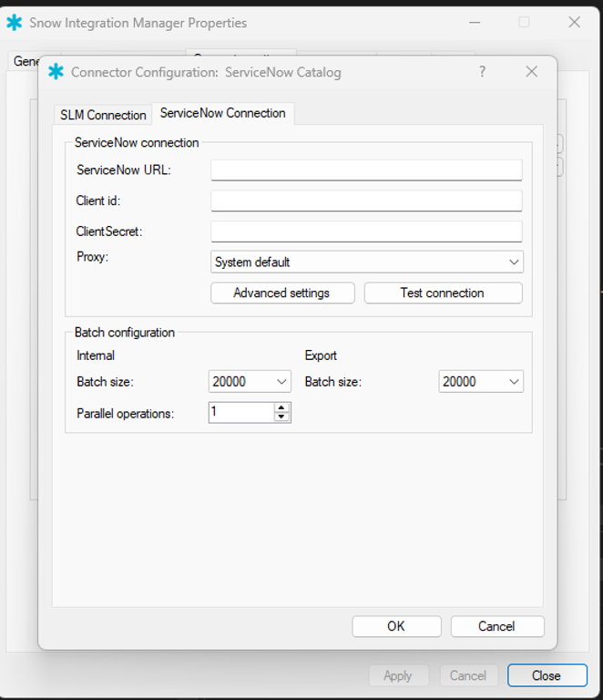The width and height of the screenshot is (603, 700).
Task: Click the Export heading text
Action: [x=321, y=355]
